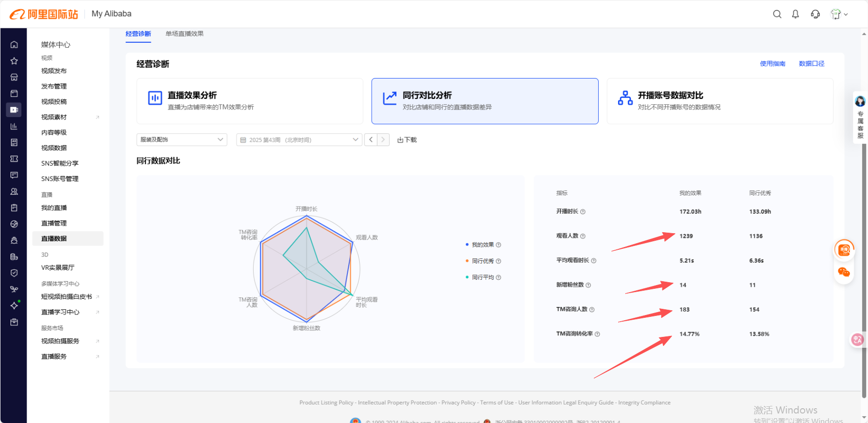Toggle 同行优秀 series in radar legend
Screen dimensions: 868x423
(483, 261)
